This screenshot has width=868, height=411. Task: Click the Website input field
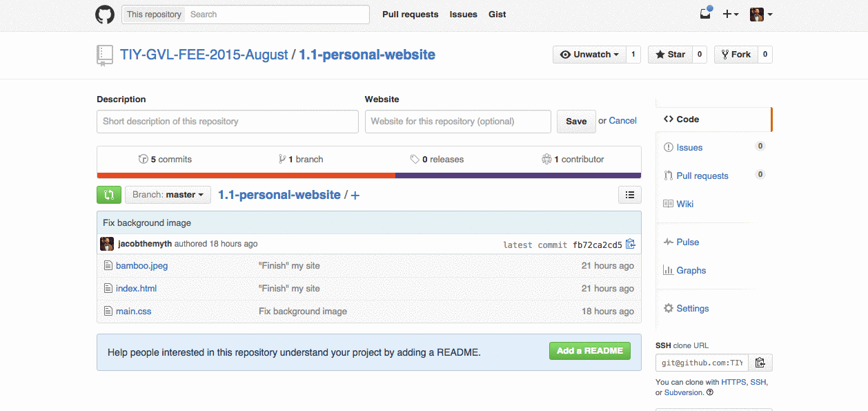458,122
